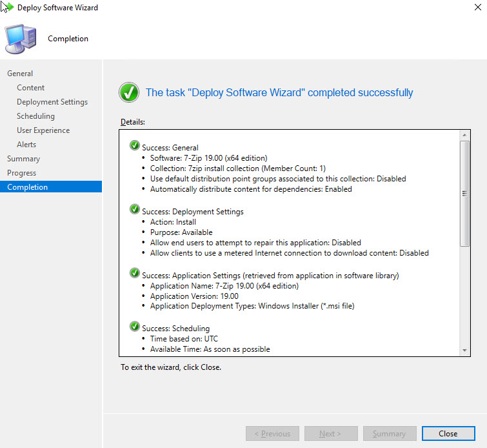Select the Progress step in sidebar
The image size is (487, 448).
23,173
